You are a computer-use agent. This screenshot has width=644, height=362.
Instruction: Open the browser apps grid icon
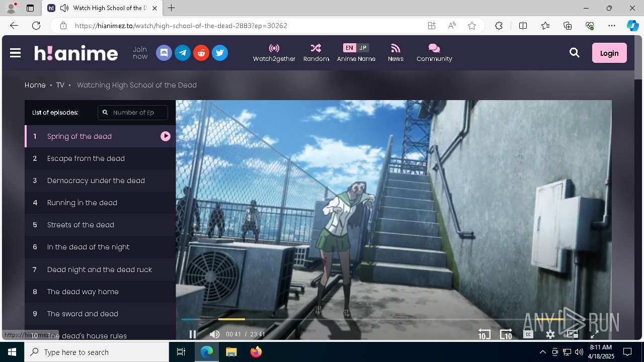[432, 26]
